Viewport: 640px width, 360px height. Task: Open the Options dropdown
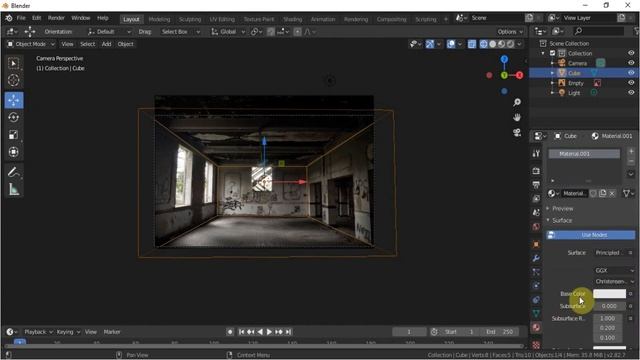click(510, 32)
